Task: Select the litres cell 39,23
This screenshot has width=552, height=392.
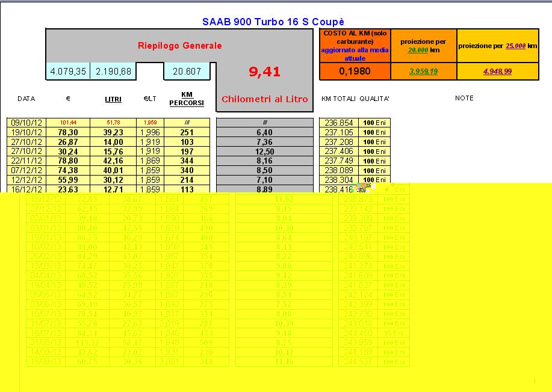Action: [113, 132]
